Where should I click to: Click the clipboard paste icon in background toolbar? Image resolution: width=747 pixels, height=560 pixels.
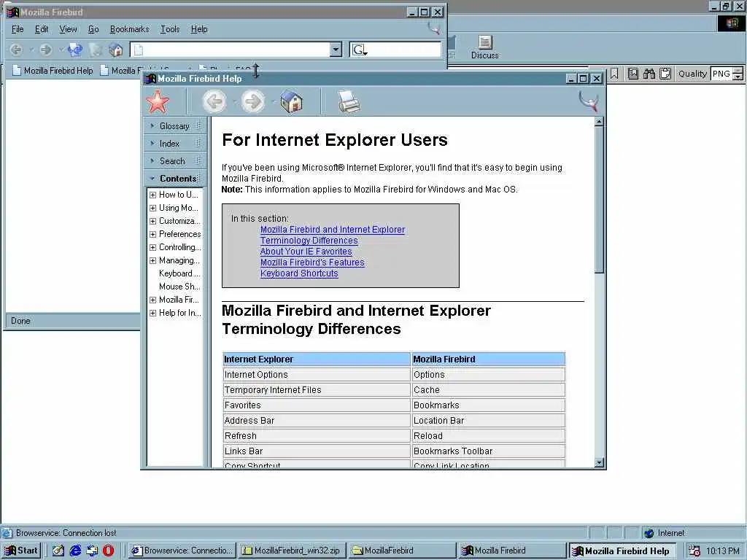point(665,74)
